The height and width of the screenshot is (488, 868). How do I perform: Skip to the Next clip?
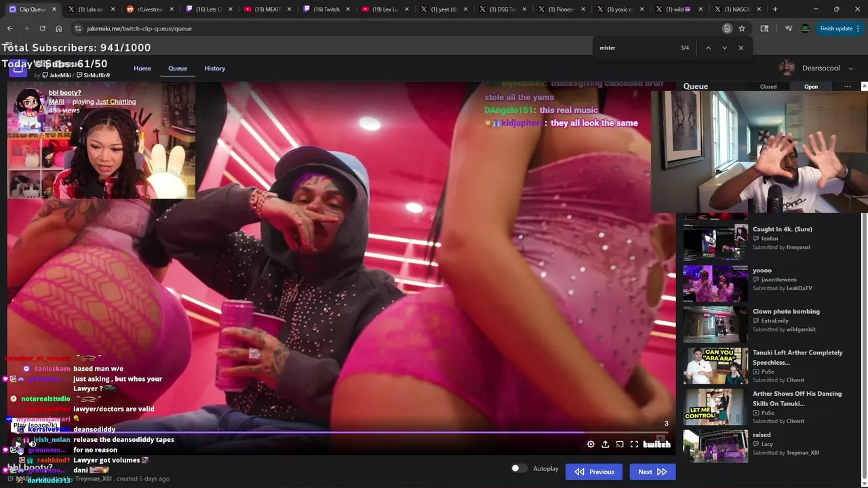click(652, 472)
